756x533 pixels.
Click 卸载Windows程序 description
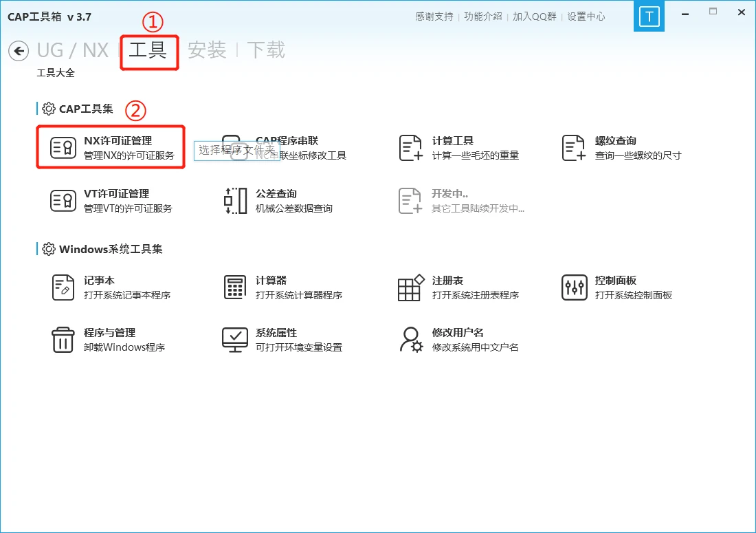pos(124,347)
